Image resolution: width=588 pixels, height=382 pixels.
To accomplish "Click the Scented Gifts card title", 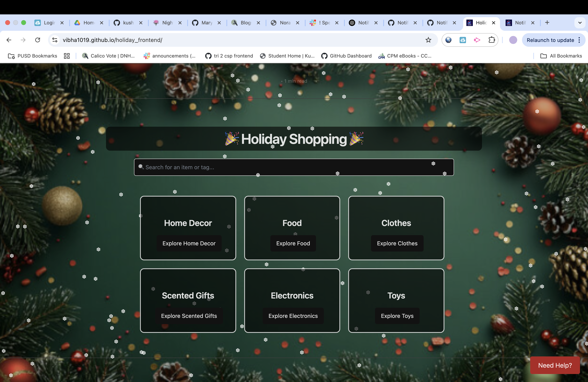I will [x=188, y=296].
